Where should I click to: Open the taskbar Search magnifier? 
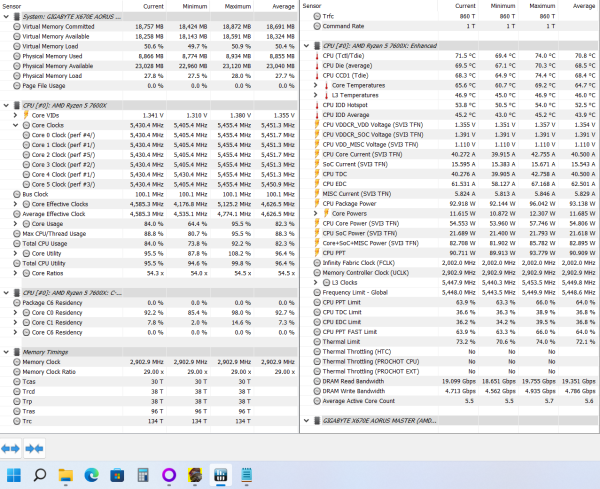pyautogui.click(x=40, y=475)
